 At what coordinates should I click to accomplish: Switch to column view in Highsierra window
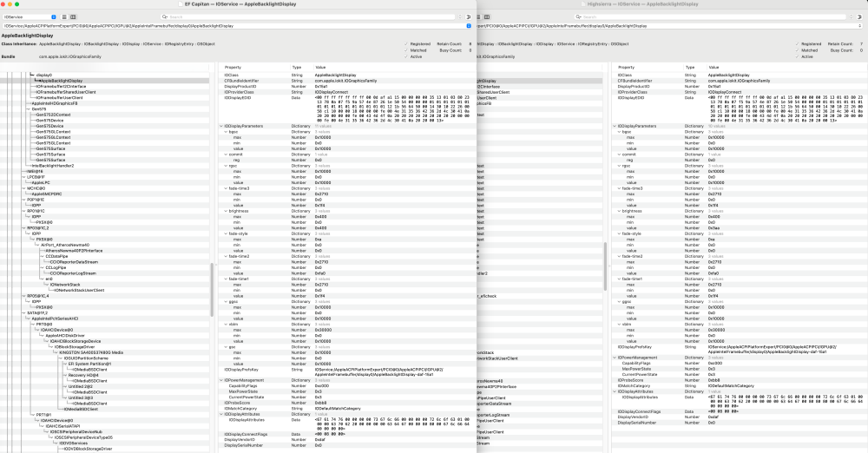pos(487,17)
